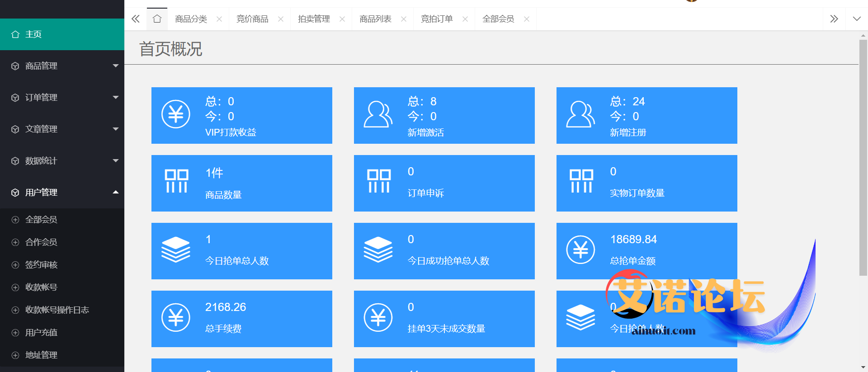Click the grid icon on 商品数量 card
Viewport: 868px width, 372px height.
click(x=176, y=181)
